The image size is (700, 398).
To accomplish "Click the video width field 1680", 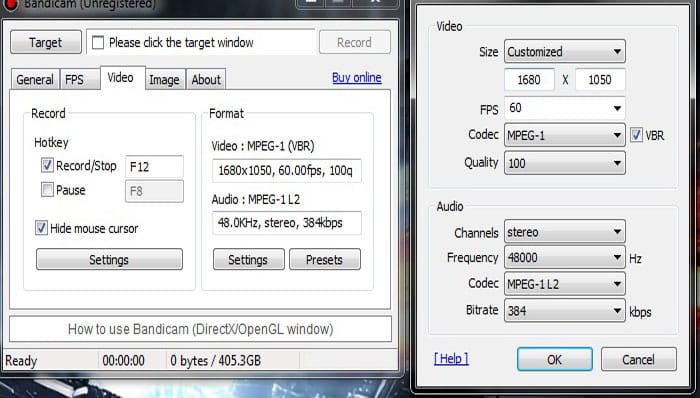I will pos(529,80).
